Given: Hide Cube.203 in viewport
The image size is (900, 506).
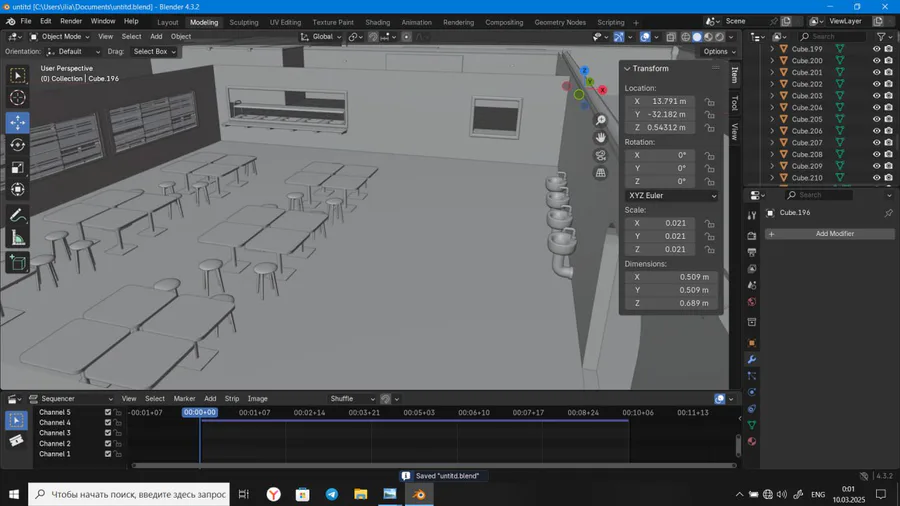Looking at the screenshot, I should 876,96.
